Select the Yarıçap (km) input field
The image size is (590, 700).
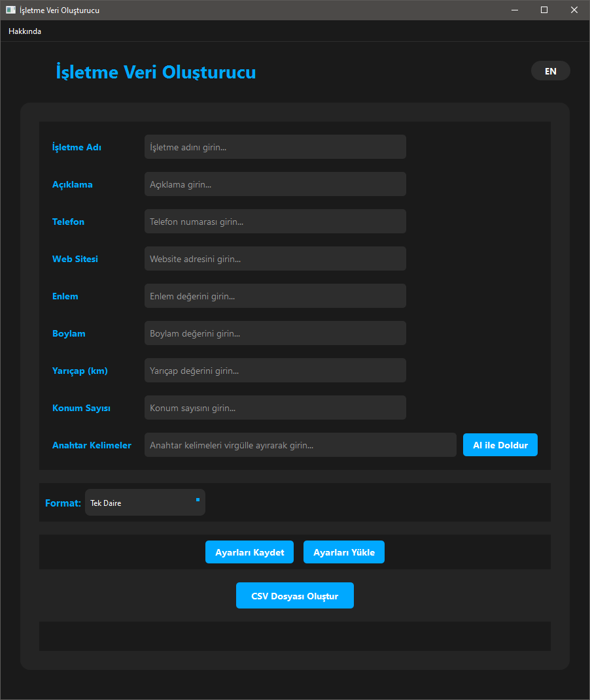(275, 371)
